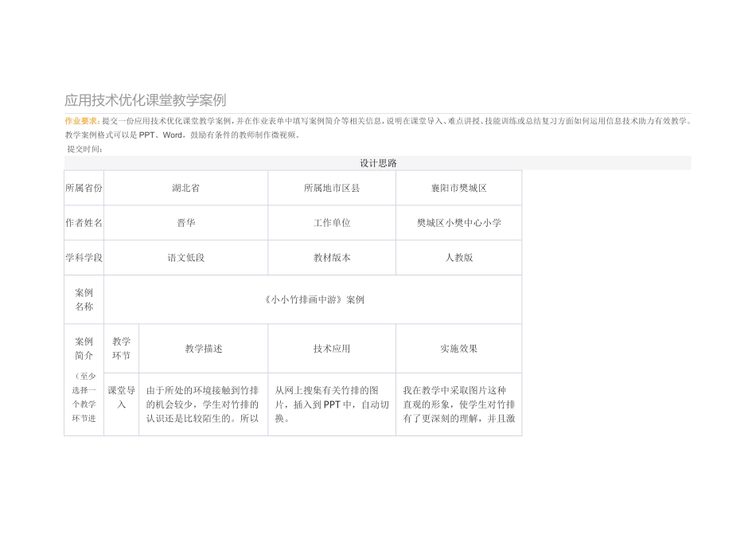
Task: Click the 教材版本 cell
Action: [x=332, y=258]
